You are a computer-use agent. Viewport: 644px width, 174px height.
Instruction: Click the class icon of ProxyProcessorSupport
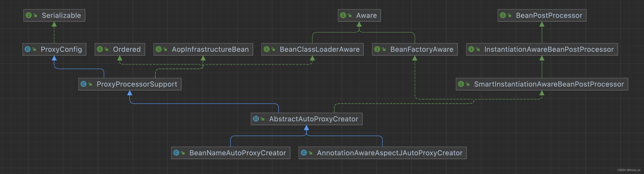pos(84,84)
